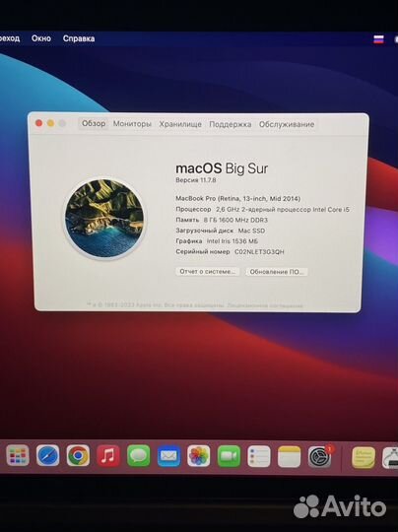Minimize the About This Mac window
Image resolution: width=398 pixels, height=532 pixels.
(x=50, y=123)
